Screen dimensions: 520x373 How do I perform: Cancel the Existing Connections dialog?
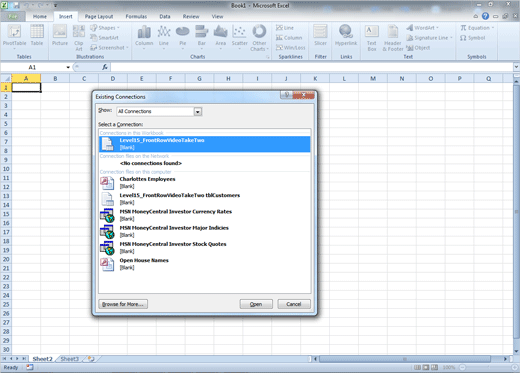[x=294, y=304]
